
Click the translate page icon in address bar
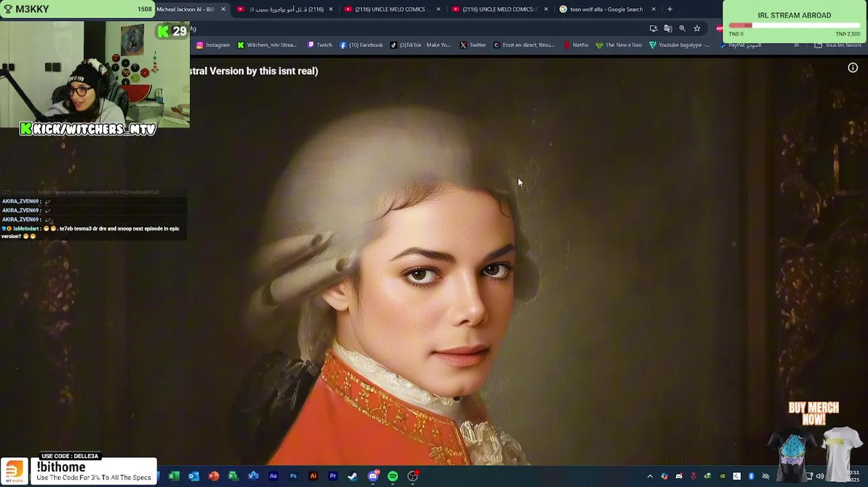[x=668, y=28]
